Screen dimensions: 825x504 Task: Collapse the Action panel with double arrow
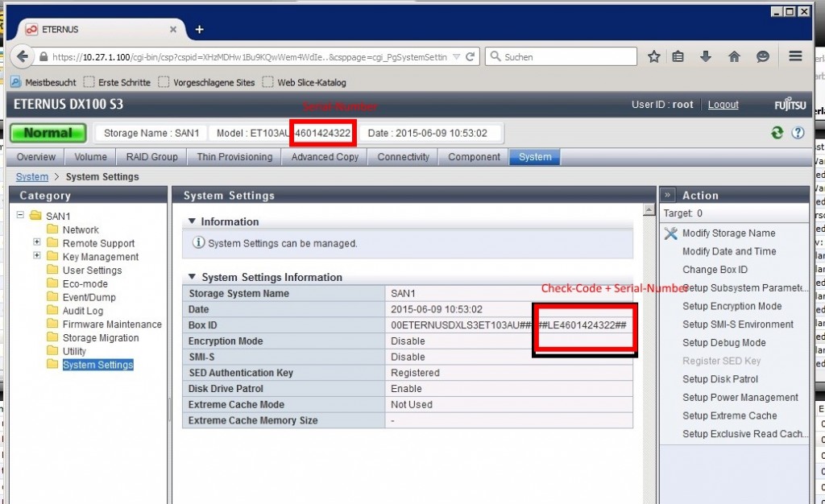668,195
